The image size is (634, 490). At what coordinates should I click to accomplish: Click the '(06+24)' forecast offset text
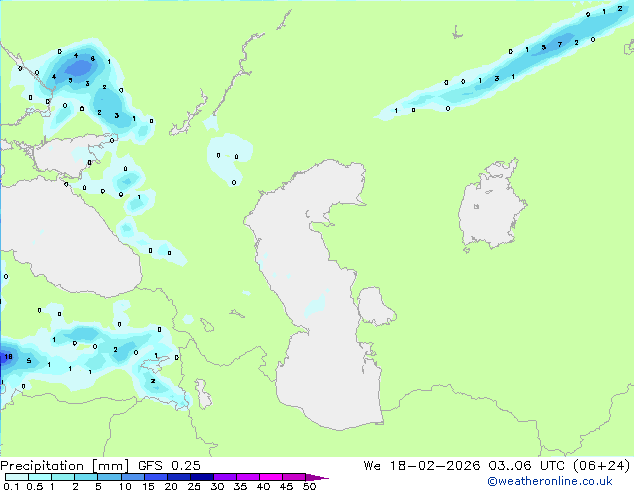point(602,466)
